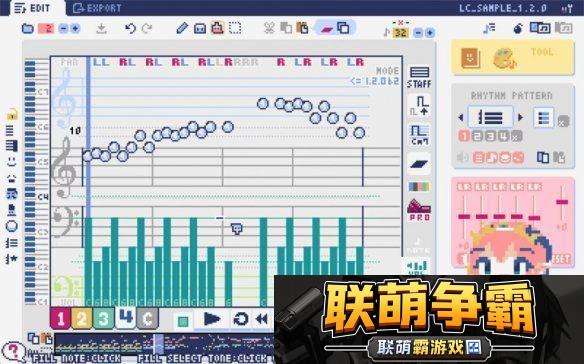Select the main rhythm pattern lines icon
584x364 pixels.
pos(490,118)
